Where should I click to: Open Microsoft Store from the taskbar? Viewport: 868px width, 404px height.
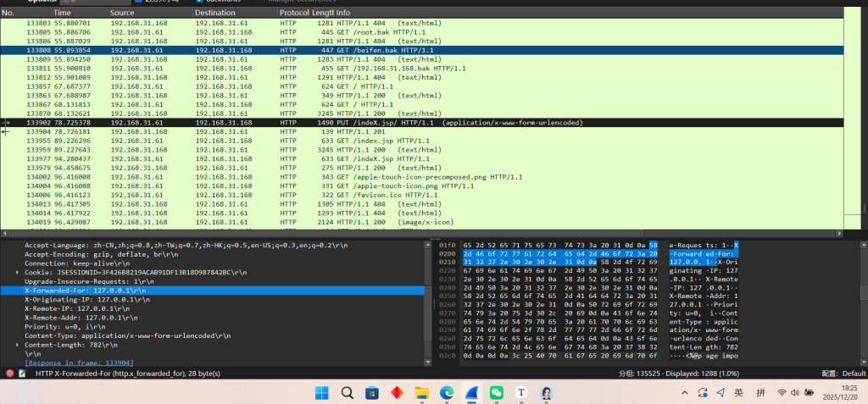click(372, 393)
